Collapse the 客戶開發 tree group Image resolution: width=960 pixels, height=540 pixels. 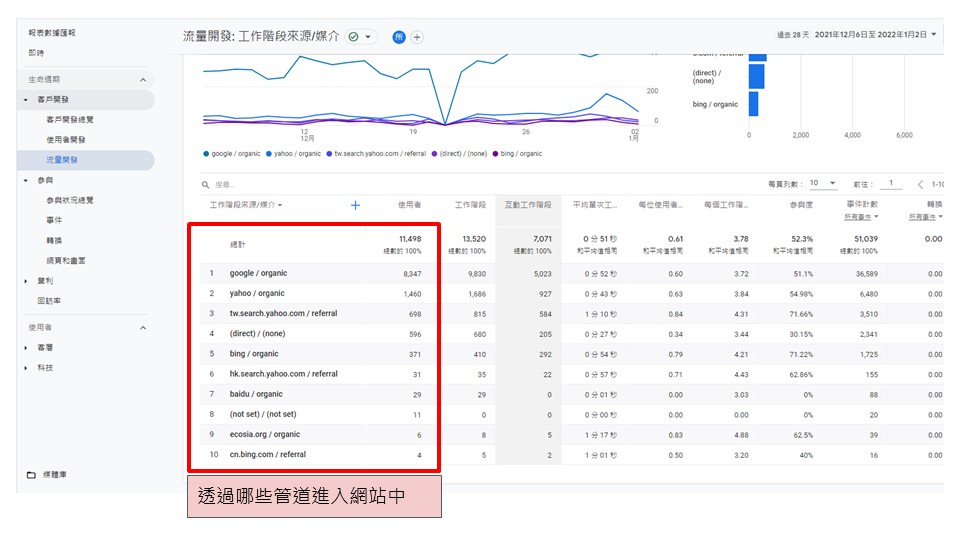(x=26, y=100)
